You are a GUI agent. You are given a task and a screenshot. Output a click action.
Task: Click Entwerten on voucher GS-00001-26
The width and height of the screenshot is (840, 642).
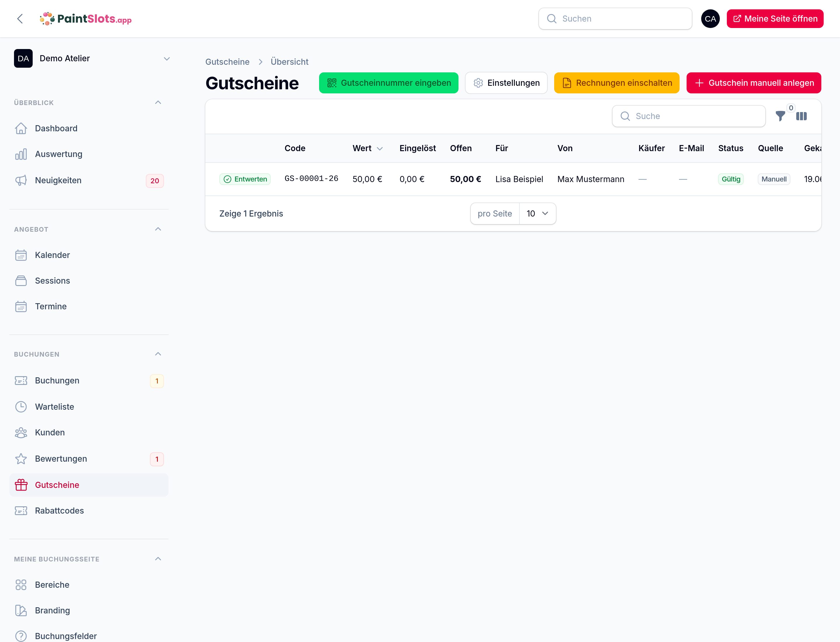pyautogui.click(x=245, y=179)
